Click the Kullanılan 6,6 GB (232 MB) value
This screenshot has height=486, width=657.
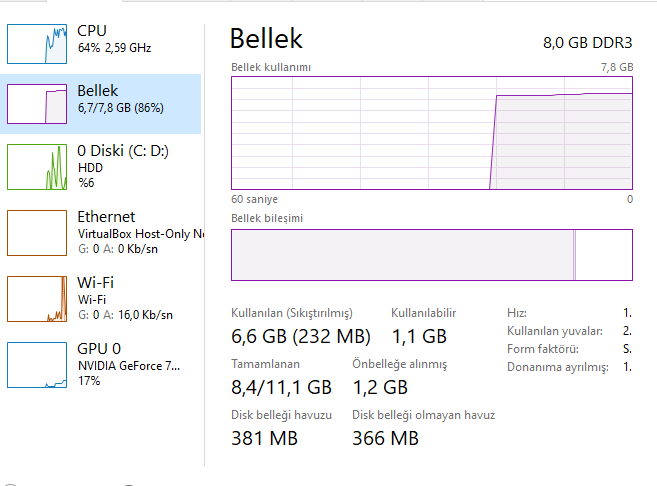[300, 336]
